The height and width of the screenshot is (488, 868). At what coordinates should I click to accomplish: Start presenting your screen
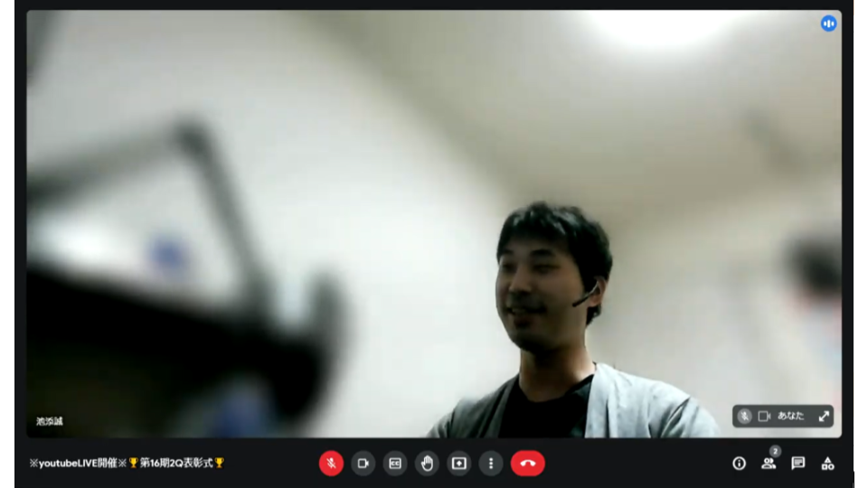click(459, 463)
